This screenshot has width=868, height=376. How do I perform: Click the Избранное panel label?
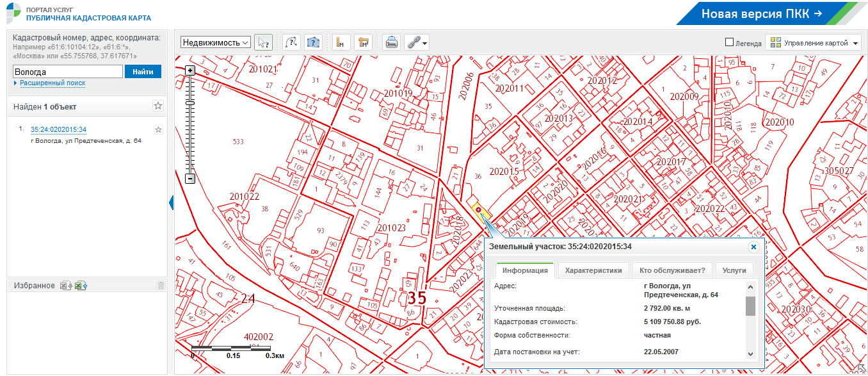click(35, 286)
